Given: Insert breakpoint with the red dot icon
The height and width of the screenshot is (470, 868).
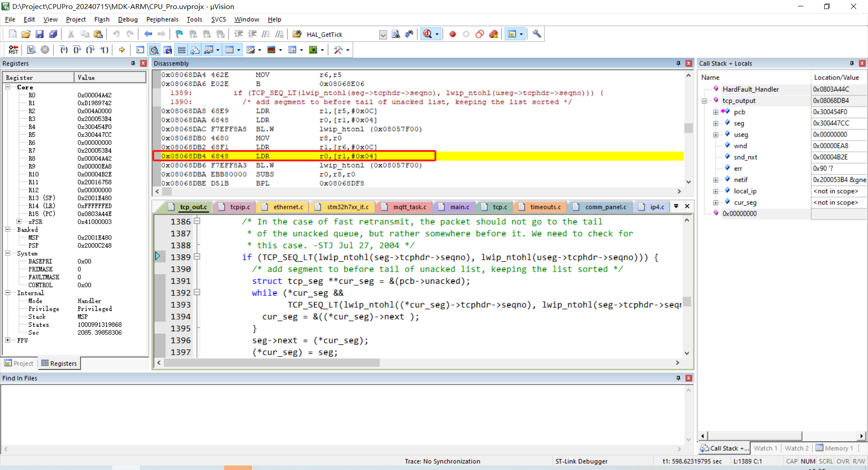Looking at the screenshot, I should pos(453,34).
